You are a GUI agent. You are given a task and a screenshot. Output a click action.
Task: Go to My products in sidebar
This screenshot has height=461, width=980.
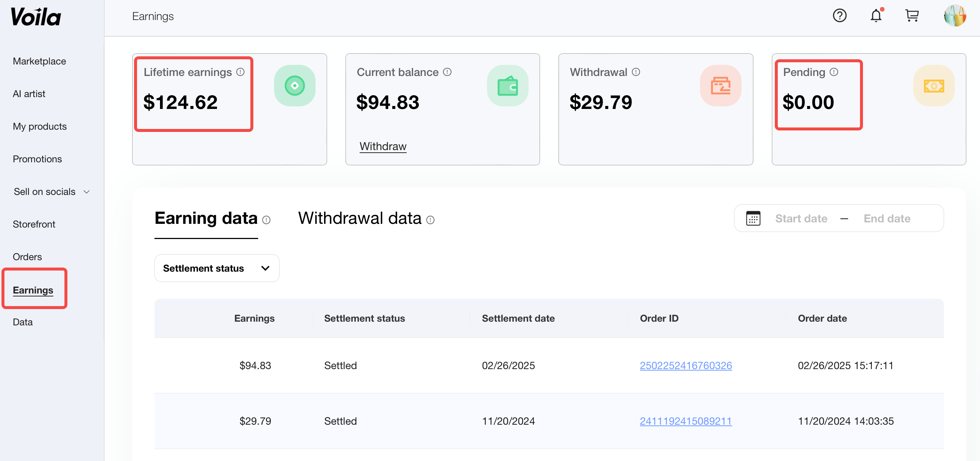pyautogui.click(x=40, y=126)
